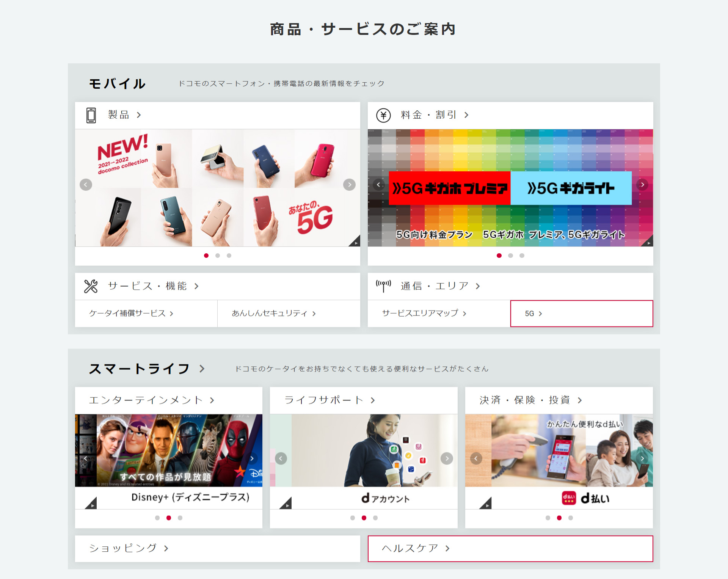Go to previous slide in products carousel
The height and width of the screenshot is (579, 728).
coord(86,185)
